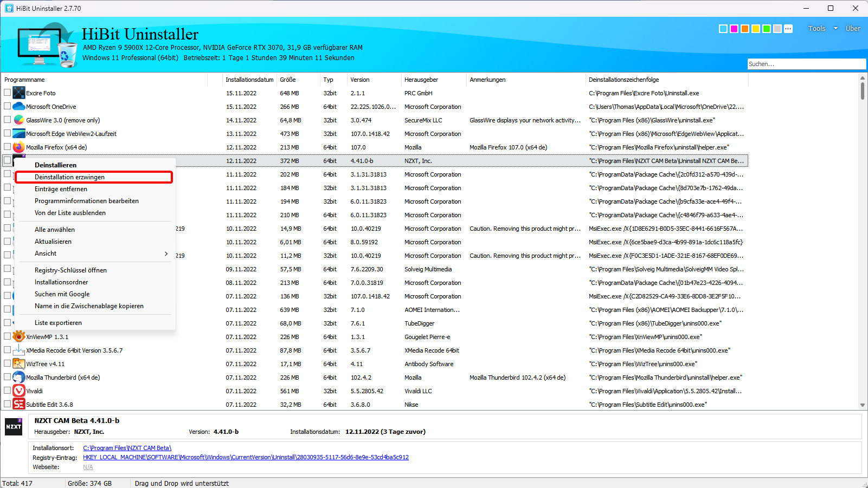The width and height of the screenshot is (868, 488).
Task: Tick the checkbox for Mozilla Firefox
Action: pyautogui.click(x=8, y=147)
